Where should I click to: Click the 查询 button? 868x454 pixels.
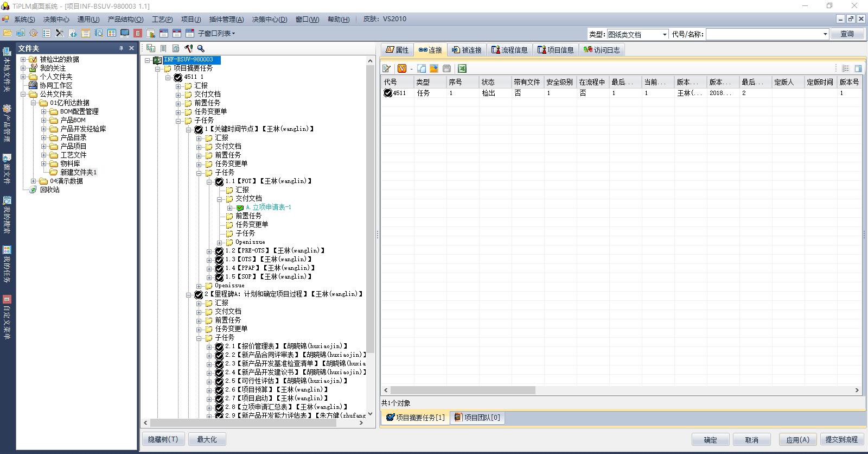point(847,34)
